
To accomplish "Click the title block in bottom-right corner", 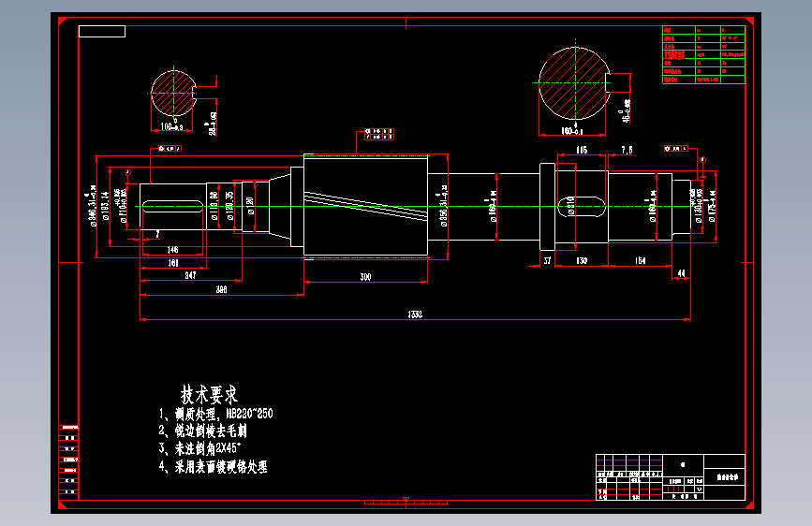I will click(x=671, y=476).
